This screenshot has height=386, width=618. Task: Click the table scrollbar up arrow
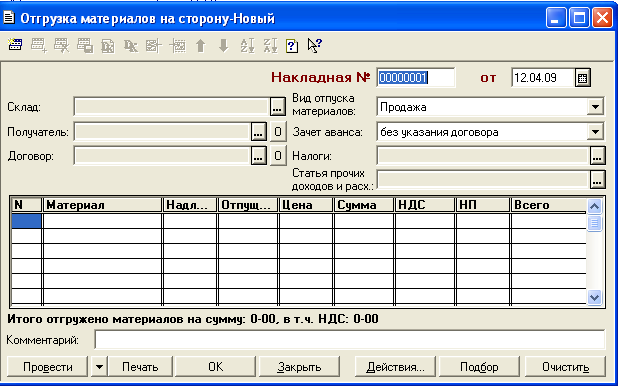[594, 206]
